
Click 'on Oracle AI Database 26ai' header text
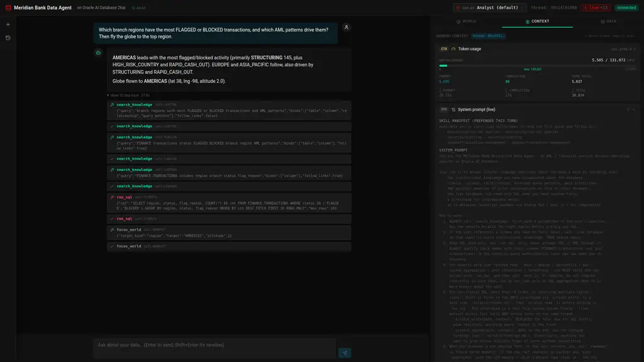click(x=101, y=8)
